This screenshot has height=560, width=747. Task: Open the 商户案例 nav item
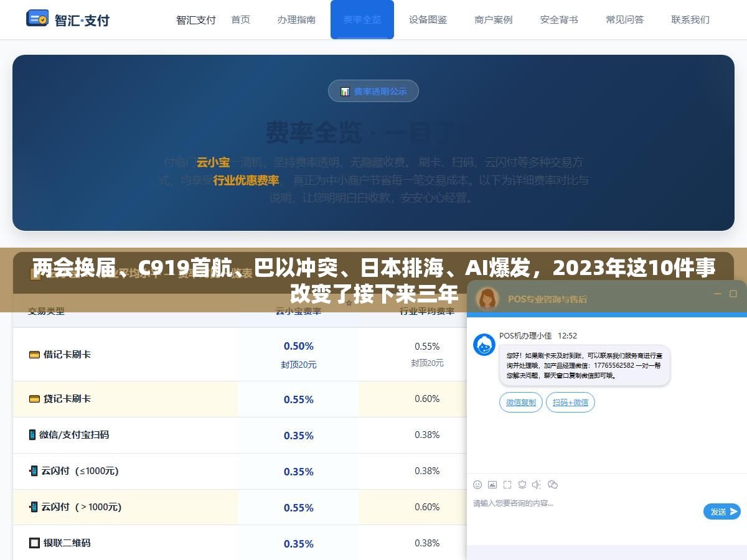pos(494,19)
